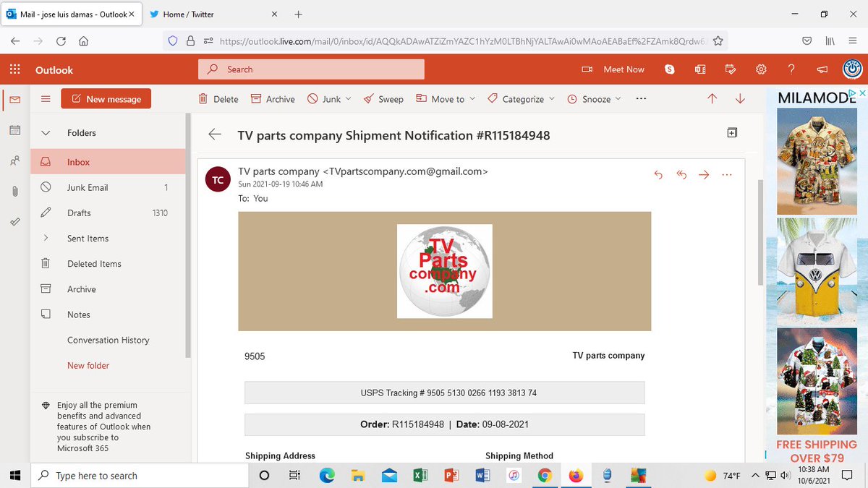The image size is (868, 488).
Task: Bookmark this page with the star icon
Action: 718,41
